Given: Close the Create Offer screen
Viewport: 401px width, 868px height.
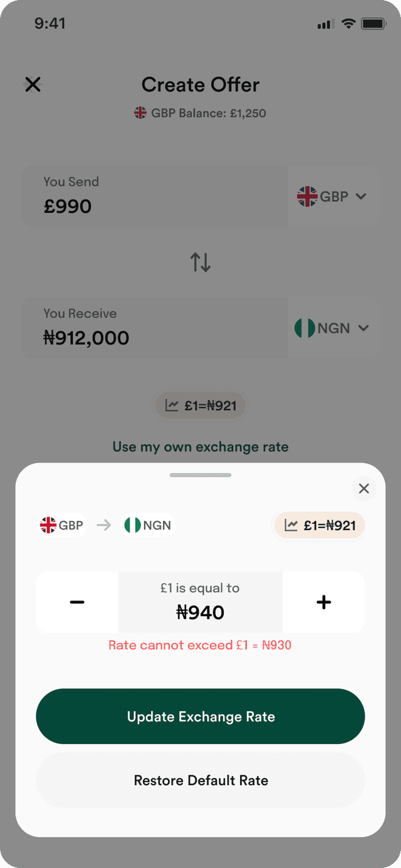Looking at the screenshot, I should 33,85.
